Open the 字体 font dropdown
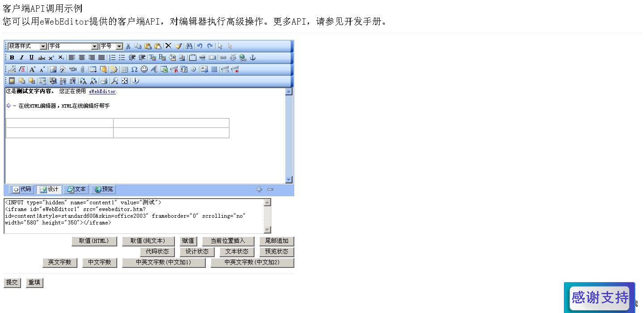This screenshot has width=644, height=313. [x=73, y=46]
